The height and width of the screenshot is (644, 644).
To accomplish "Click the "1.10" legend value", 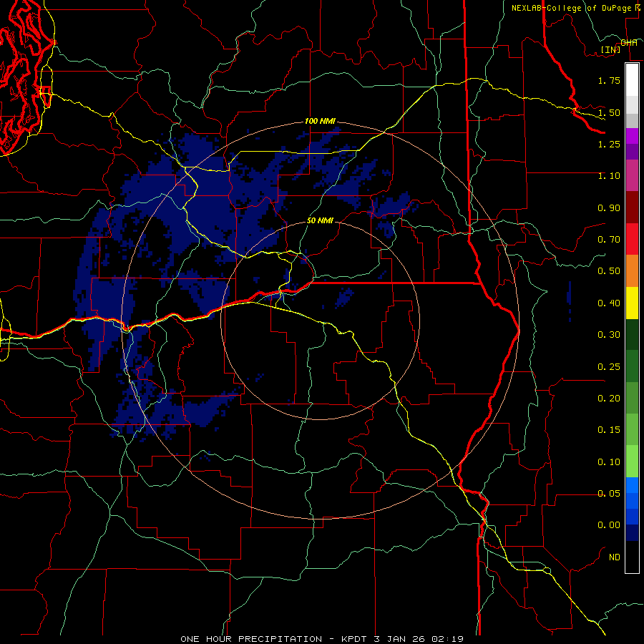I will coord(609,176).
